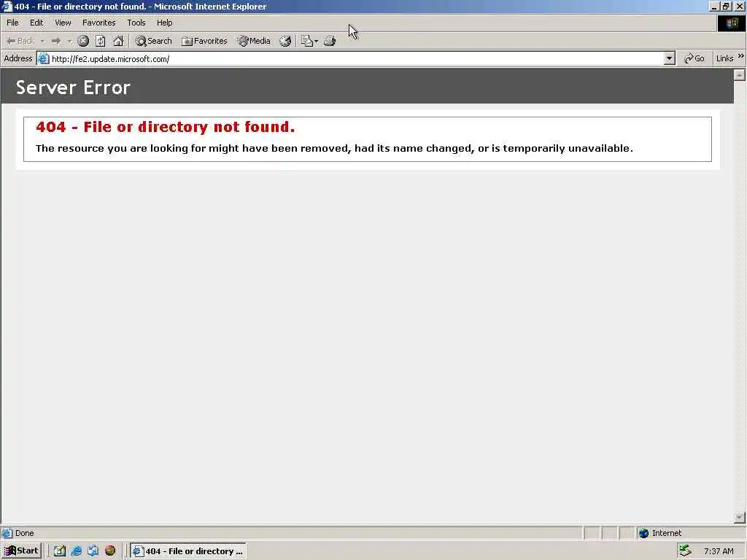Expand the Mail dropdown arrow
747x560 pixels.
317,42
